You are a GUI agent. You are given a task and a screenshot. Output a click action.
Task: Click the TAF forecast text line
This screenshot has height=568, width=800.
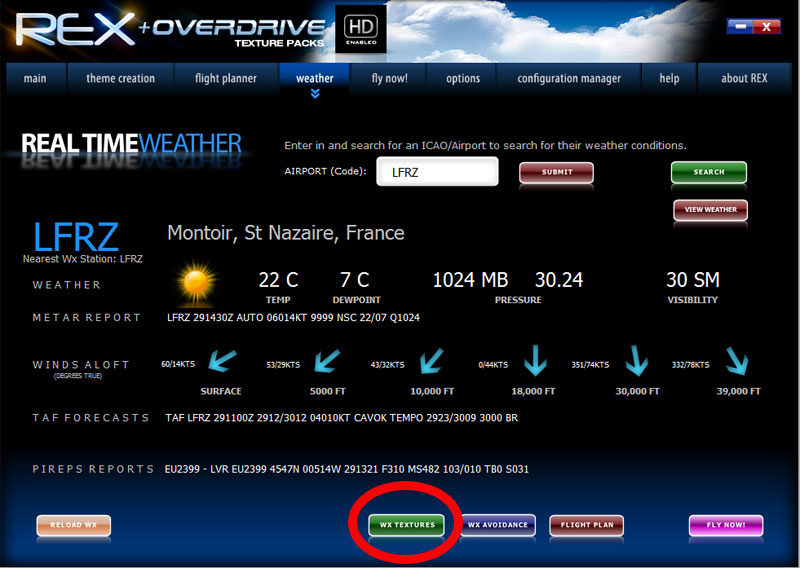pyautogui.click(x=341, y=417)
